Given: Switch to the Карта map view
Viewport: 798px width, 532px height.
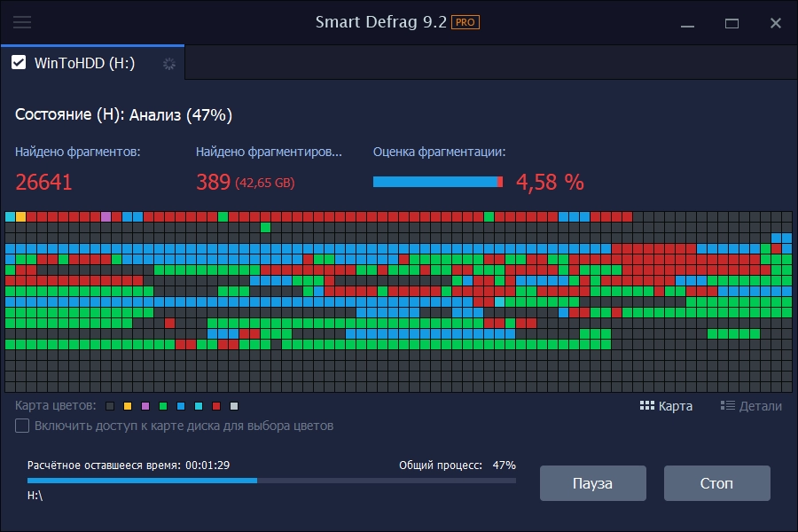Looking at the screenshot, I should pyautogui.click(x=666, y=406).
